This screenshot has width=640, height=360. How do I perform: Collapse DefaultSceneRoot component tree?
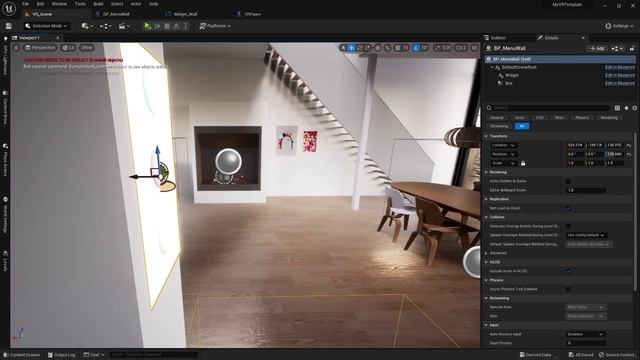(492, 67)
